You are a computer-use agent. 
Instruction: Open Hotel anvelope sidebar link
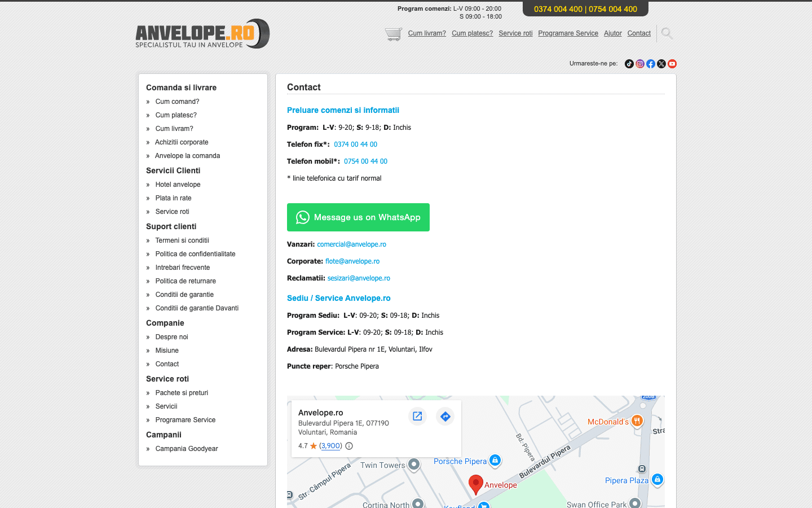pos(178,185)
